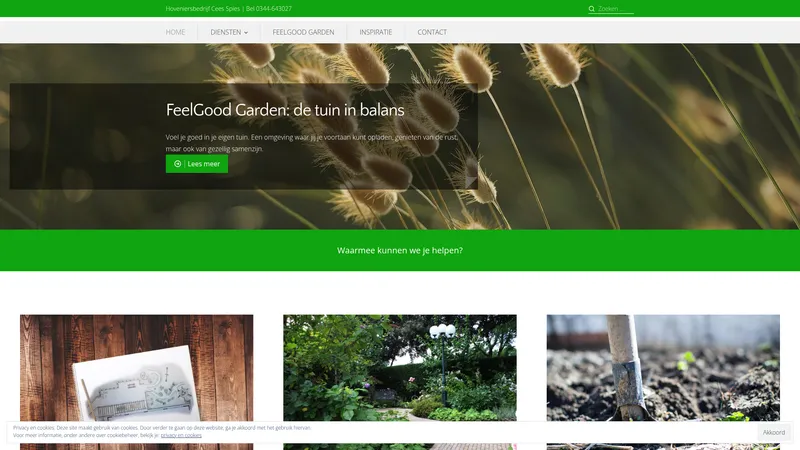Click the arrow icon in Lees meer

point(177,164)
